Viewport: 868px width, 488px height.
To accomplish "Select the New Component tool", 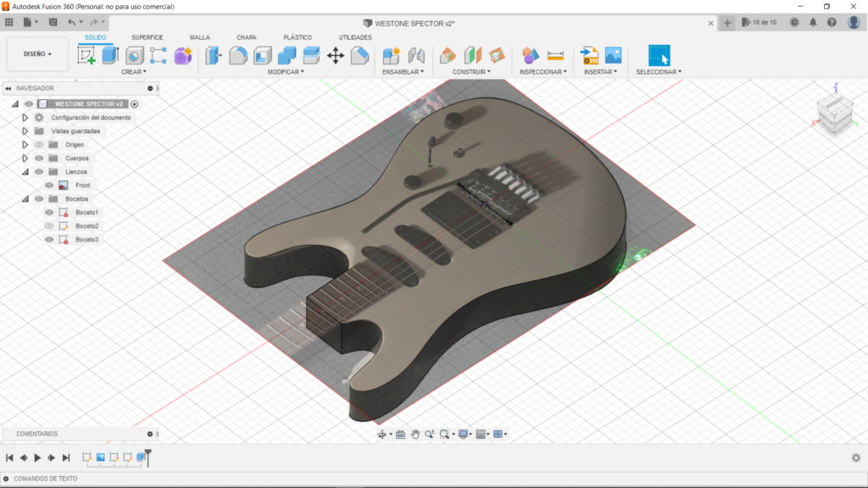I will coord(392,55).
